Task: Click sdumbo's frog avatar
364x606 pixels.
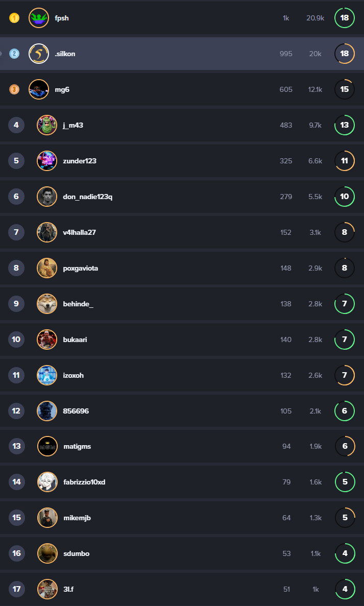Action: pyautogui.click(x=47, y=553)
